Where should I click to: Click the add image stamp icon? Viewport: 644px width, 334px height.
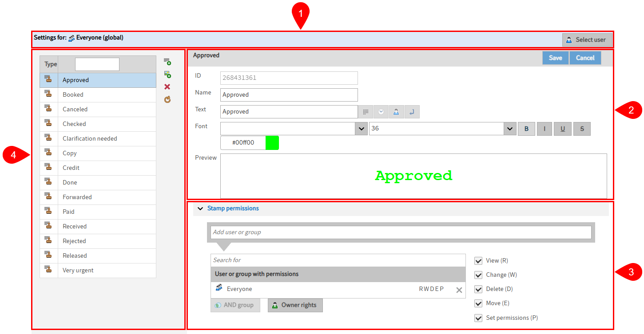coord(167,75)
